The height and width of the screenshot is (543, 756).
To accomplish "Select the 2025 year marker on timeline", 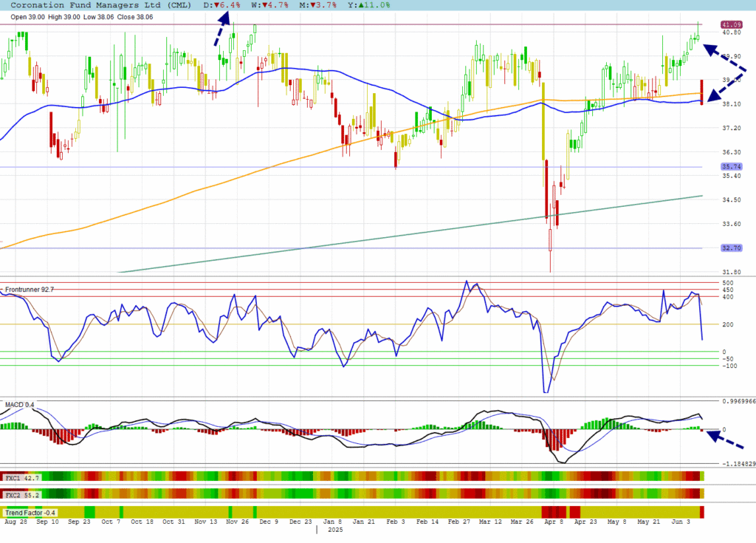I will (335, 530).
